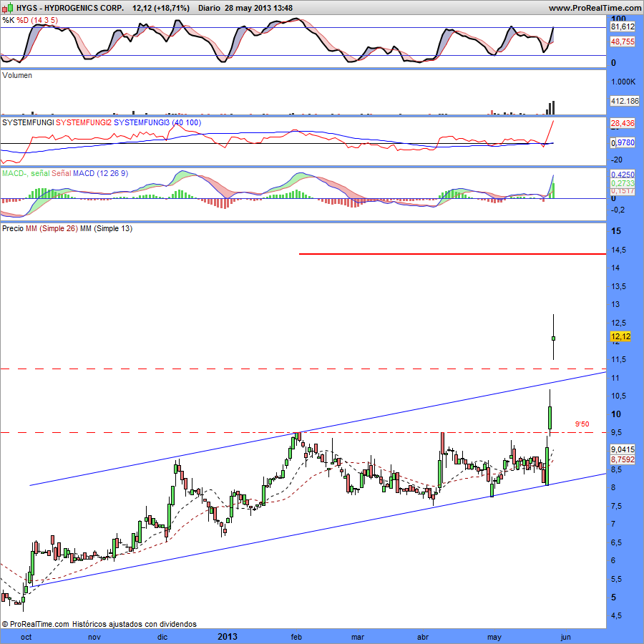Click the ProRealTime.com Históricos ajustados copyright text

click(x=99, y=624)
